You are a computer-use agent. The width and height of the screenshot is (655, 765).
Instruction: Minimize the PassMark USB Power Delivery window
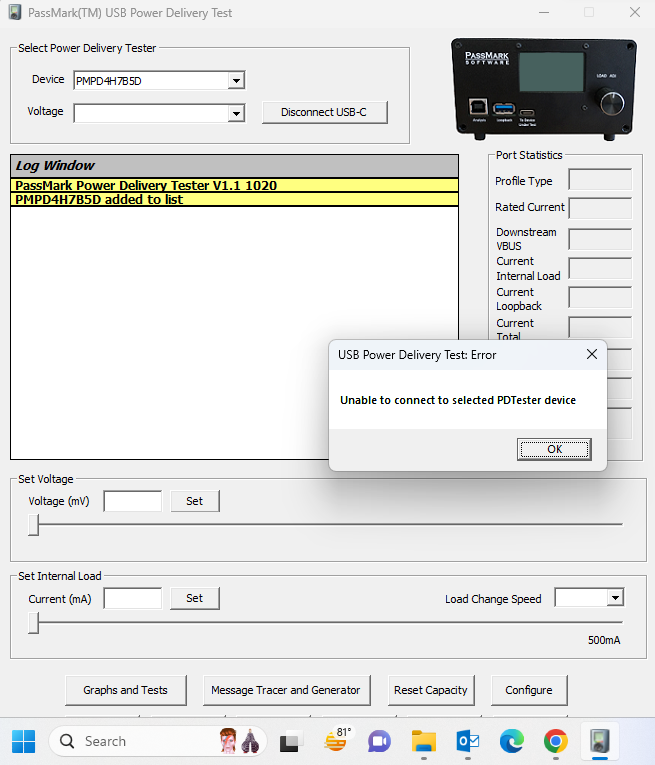click(x=544, y=13)
